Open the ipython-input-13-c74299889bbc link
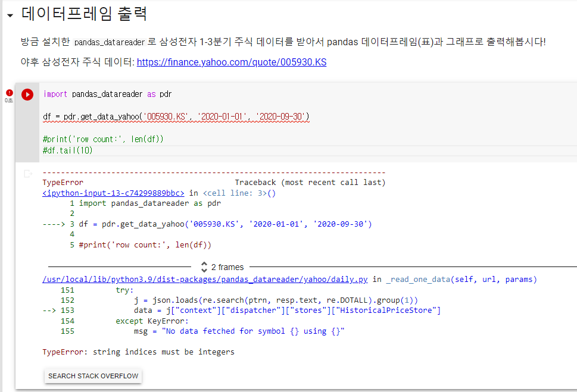The width and height of the screenshot is (577, 392). click(x=113, y=193)
